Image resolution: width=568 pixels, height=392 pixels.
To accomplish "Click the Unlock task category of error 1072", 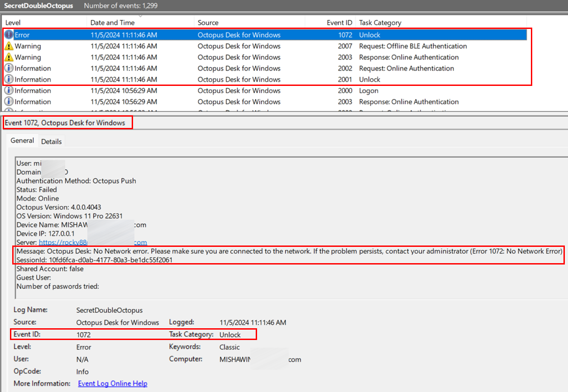I will 370,35.
